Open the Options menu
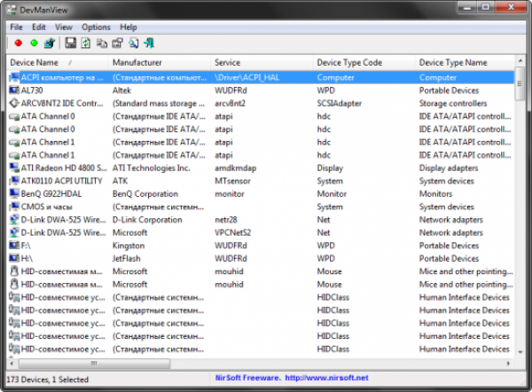This screenshot has height=392, width=532. [96, 27]
